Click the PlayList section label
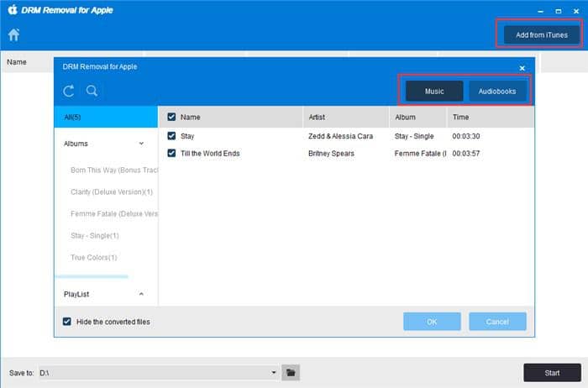588x388 pixels. 76,294
